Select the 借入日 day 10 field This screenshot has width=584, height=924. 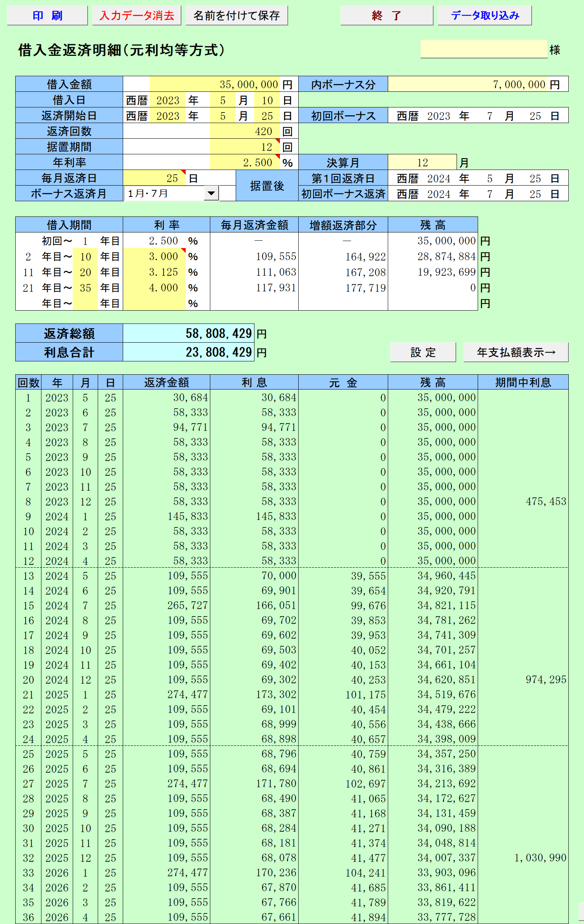267,100
